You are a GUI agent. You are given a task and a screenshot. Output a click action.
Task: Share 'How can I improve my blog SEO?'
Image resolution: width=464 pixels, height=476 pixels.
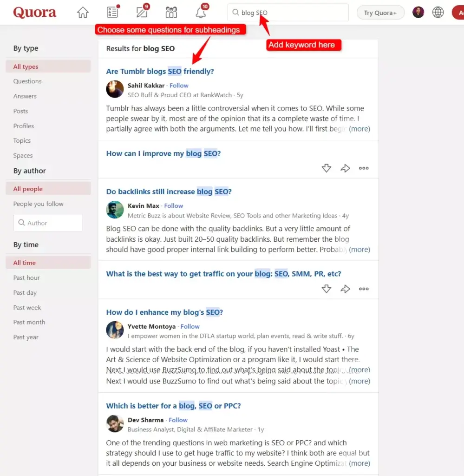tap(345, 168)
